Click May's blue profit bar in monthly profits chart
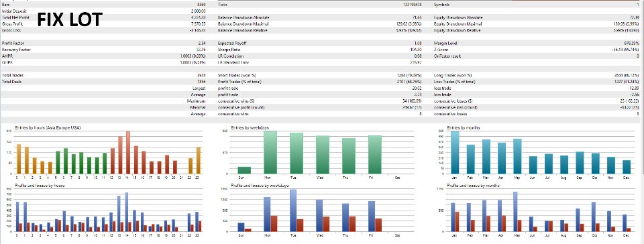644x244 pixels. coord(515,212)
